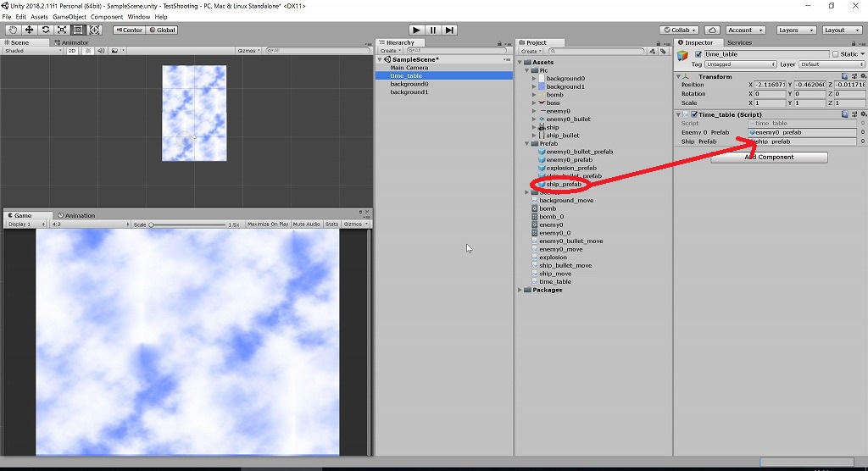
Task: Step forward one frame
Action: tap(449, 30)
